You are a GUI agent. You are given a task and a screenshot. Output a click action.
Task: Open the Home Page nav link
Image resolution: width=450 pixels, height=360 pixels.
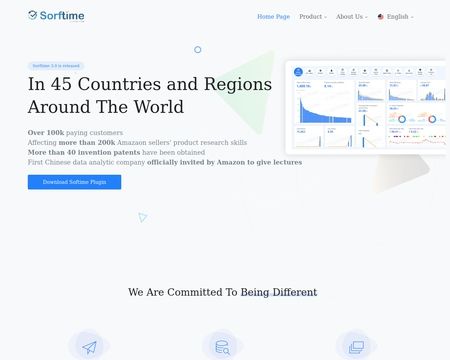pyautogui.click(x=273, y=16)
